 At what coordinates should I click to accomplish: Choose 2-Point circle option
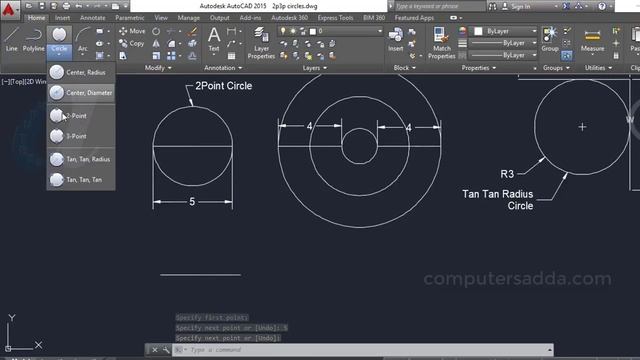point(81,116)
